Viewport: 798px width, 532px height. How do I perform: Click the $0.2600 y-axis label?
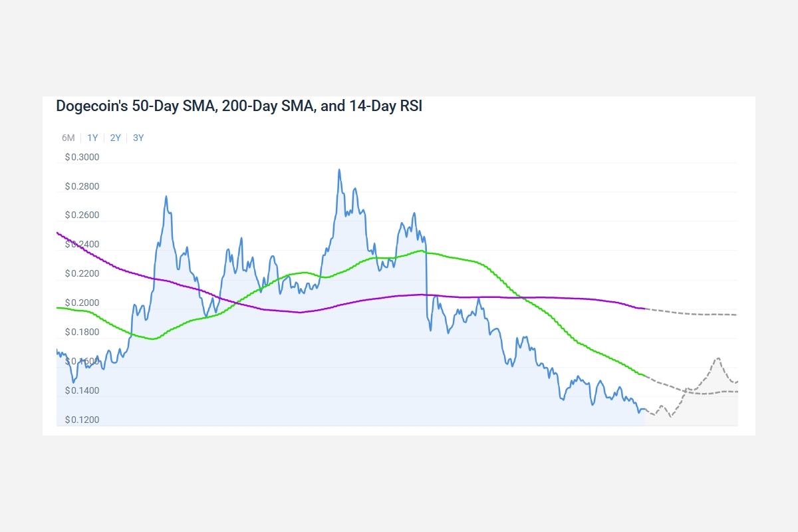click(x=82, y=215)
